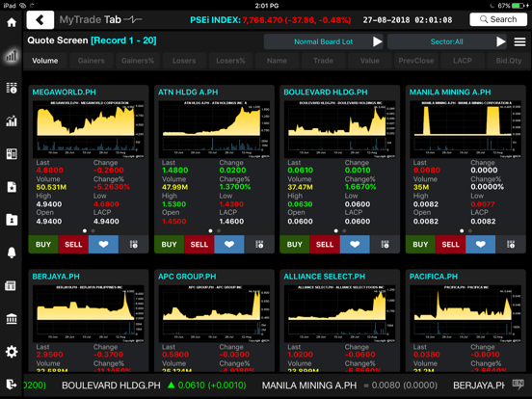
Task: Tap BOULEVARD HLDG.PH in bottom ticker
Action: (111, 386)
